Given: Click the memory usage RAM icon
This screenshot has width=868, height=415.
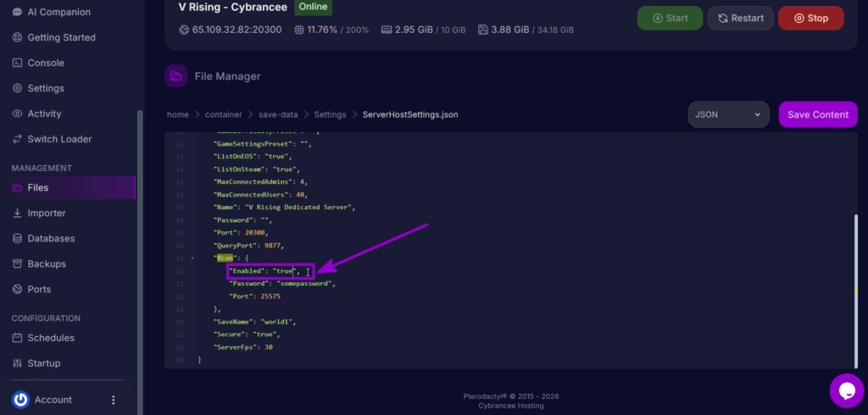Looking at the screenshot, I should [x=387, y=30].
